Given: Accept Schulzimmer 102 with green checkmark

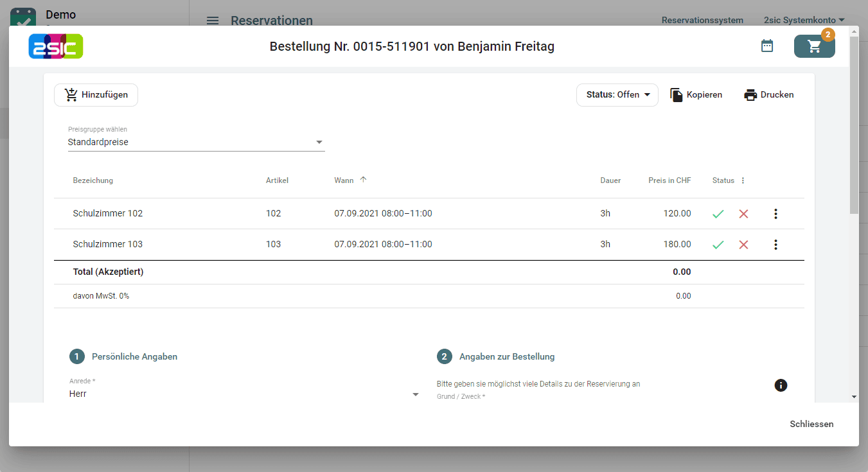Looking at the screenshot, I should pyautogui.click(x=718, y=214).
